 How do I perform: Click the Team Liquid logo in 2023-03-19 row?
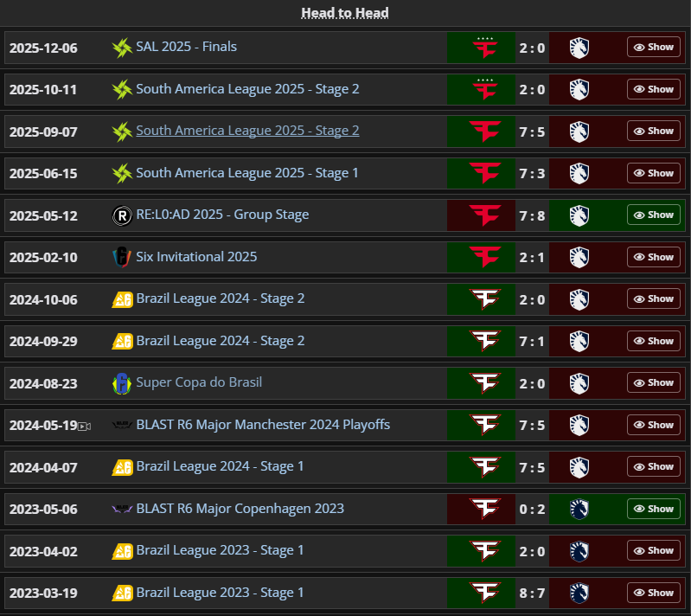click(579, 593)
